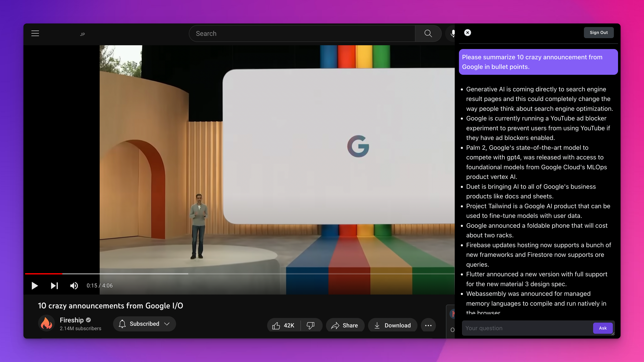Close the AI summary side panel
Image resolution: width=644 pixels, height=362 pixels.
[x=468, y=32]
